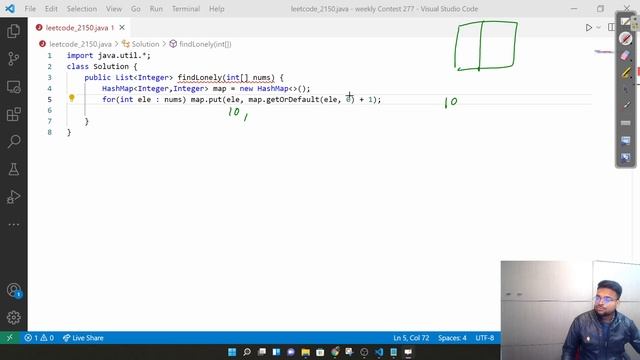Screen dimensions: 640x360
Task: Click leetcode_2150.java in the breadcrumb
Action: coord(80,44)
